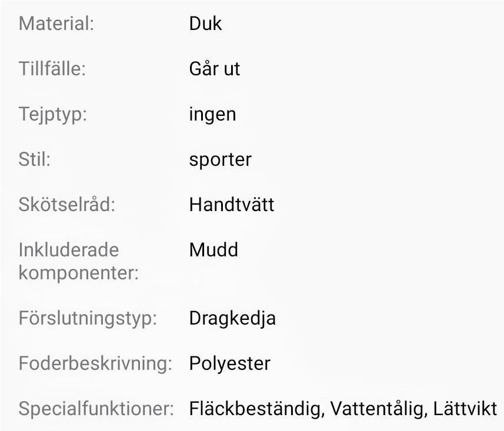Select the "Går ut" occasion value
The image size is (504, 431).
pyautogui.click(x=215, y=69)
